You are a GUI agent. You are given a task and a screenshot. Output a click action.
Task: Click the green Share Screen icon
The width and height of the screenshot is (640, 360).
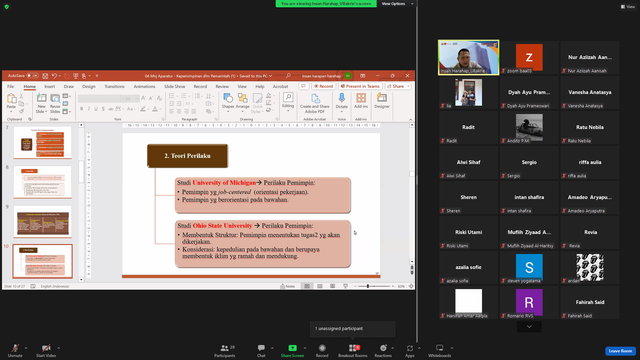[x=292, y=348]
